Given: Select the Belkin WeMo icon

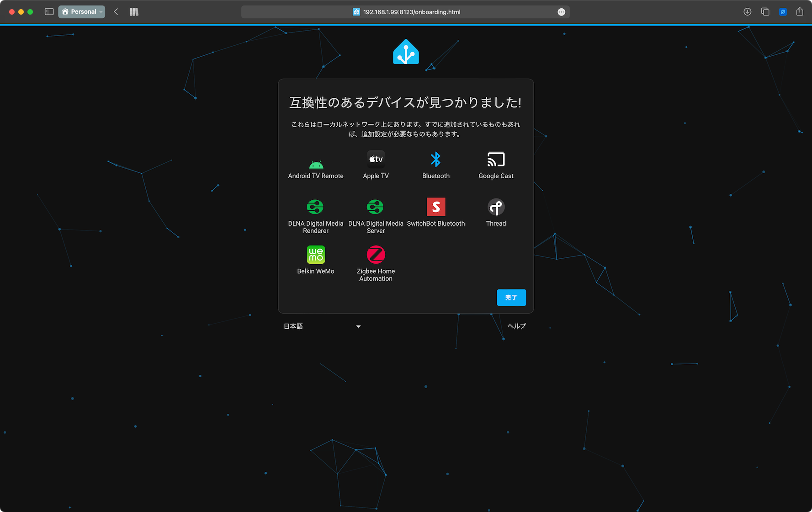Looking at the screenshot, I should tap(316, 255).
